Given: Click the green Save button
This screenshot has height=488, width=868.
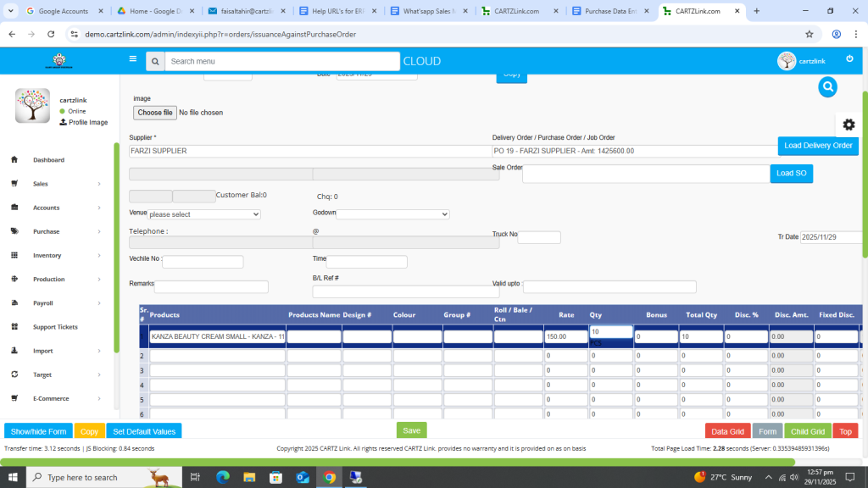Looking at the screenshot, I should [411, 430].
